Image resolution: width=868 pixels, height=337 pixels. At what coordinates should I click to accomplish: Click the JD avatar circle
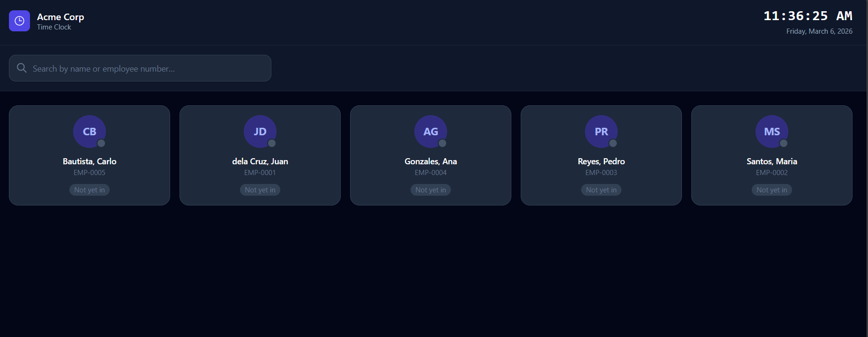260,131
